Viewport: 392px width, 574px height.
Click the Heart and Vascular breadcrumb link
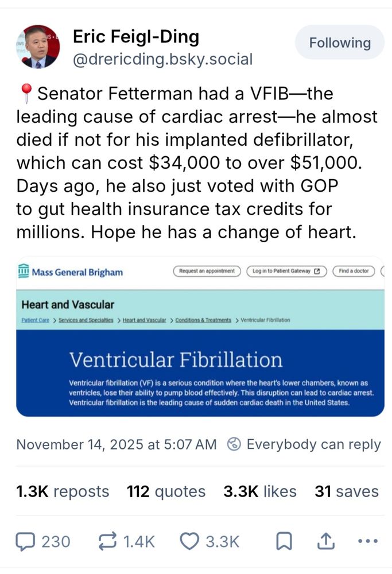(x=144, y=320)
